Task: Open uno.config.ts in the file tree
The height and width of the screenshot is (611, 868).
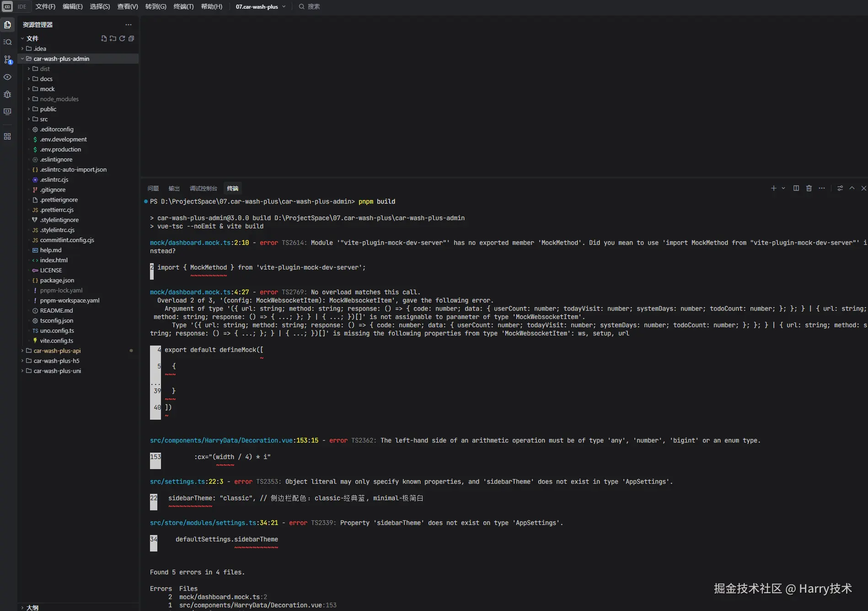Action: click(57, 330)
